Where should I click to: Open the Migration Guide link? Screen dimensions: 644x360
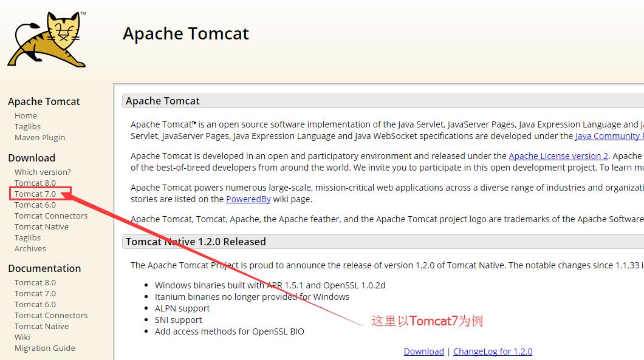pyautogui.click(x=45, y=348)
